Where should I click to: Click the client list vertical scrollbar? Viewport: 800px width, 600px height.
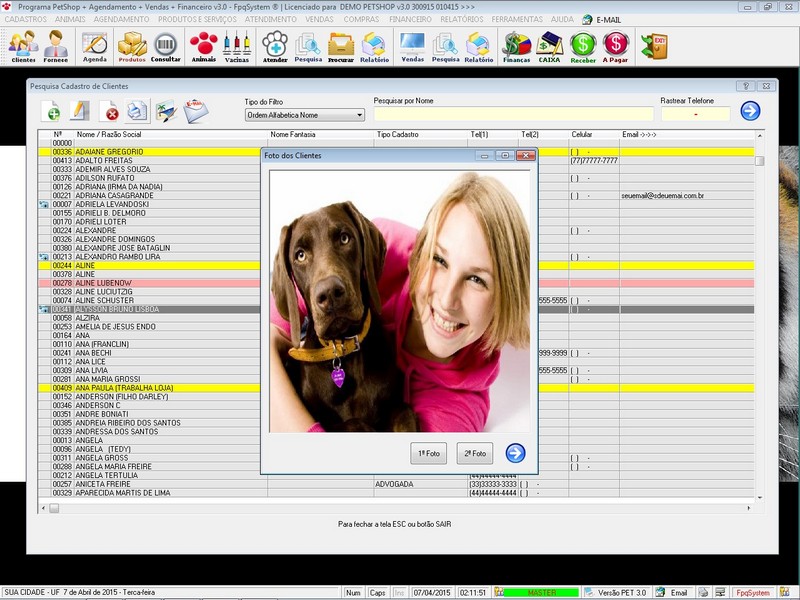[760, 316]
